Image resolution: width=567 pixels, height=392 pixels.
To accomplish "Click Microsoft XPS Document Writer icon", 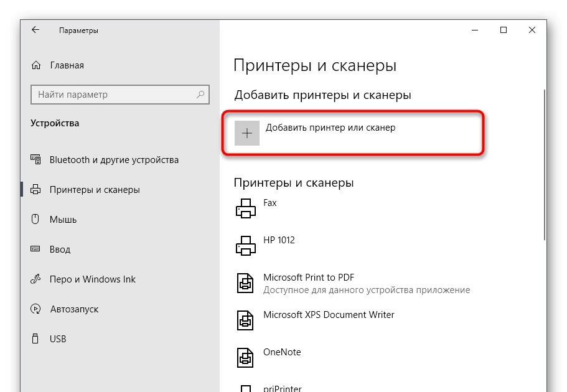I will [x=245, y=320].
